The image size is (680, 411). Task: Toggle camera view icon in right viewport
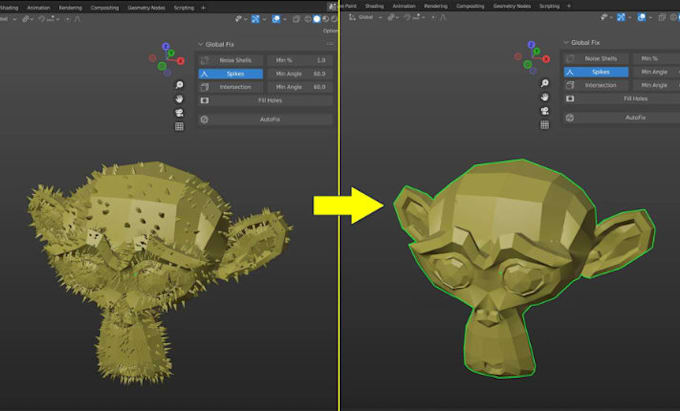545,111
